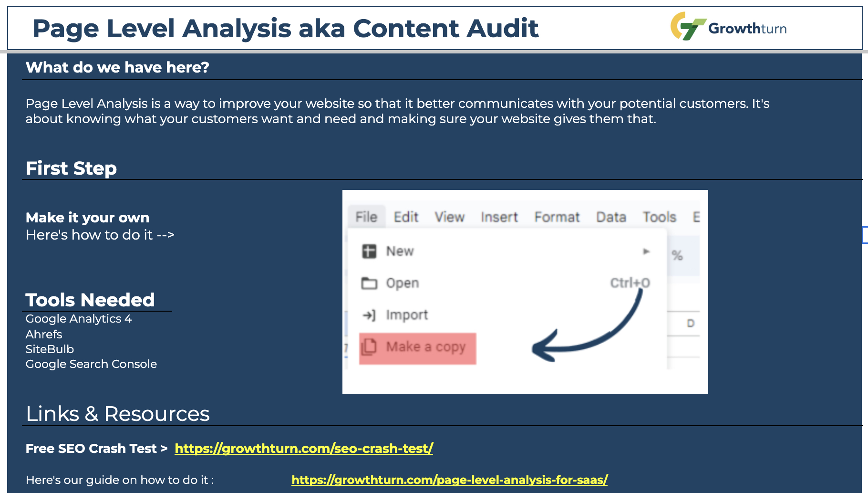Click the New spreadsheet plus icon
Screen dimensions: 868x493
368,251
